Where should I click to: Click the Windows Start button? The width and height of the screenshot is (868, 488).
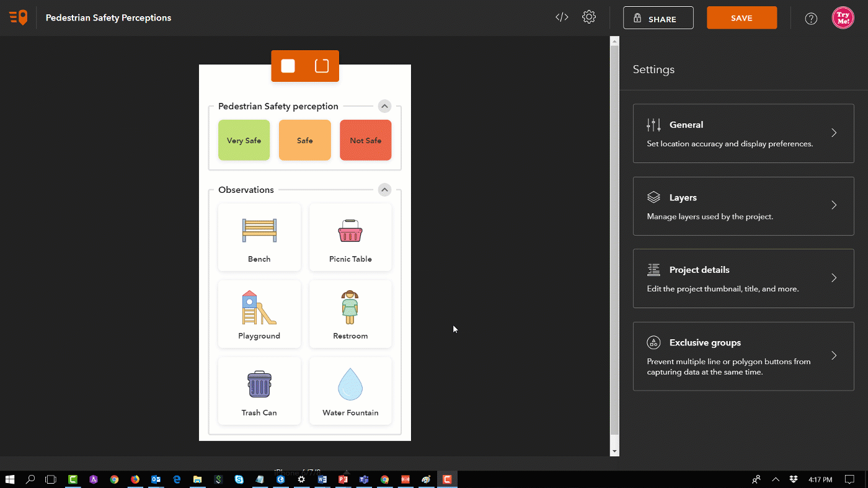click(10, 479)
